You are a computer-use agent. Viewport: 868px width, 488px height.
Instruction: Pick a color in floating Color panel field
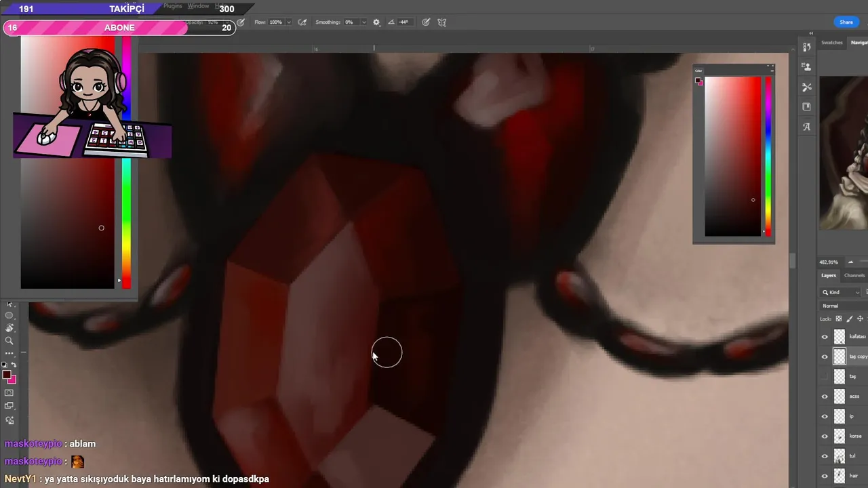[x=733, y=157]
